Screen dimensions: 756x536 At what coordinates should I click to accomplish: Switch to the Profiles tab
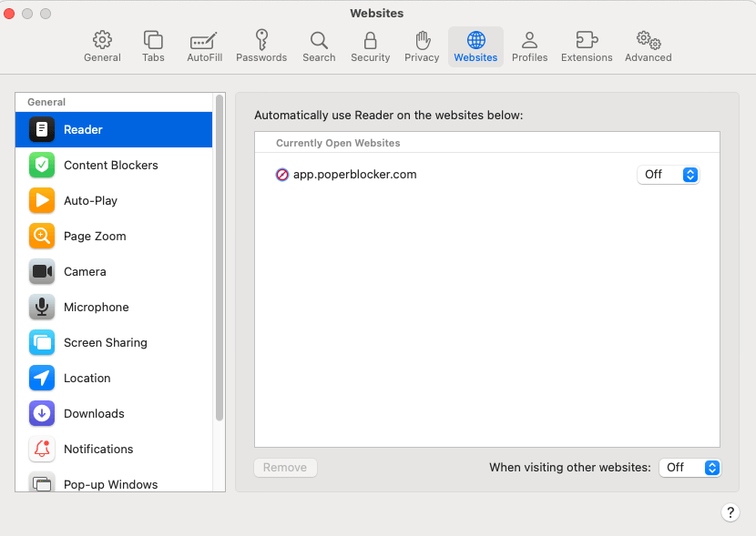(529, 46)
